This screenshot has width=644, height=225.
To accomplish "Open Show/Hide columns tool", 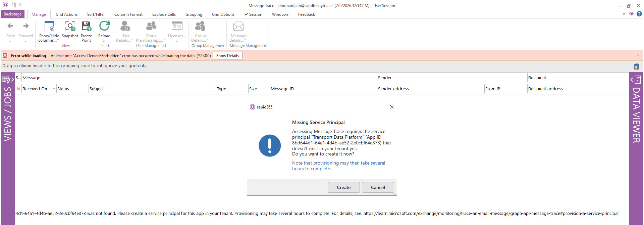I will point(49,32).
